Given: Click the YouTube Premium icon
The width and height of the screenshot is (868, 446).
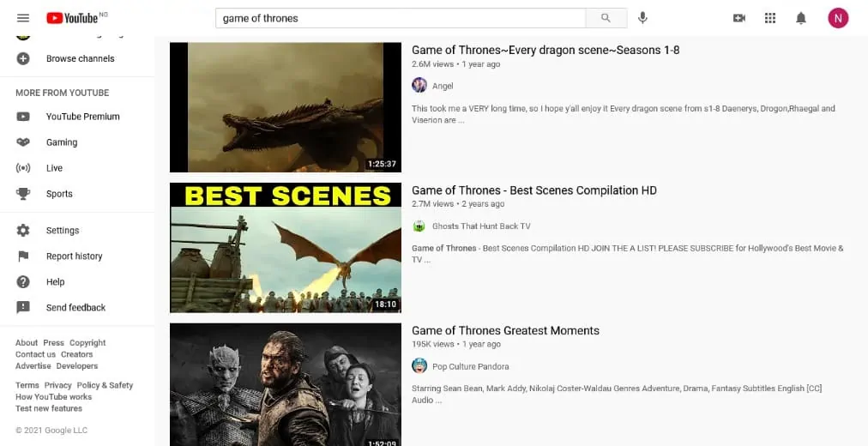Looking at the screenshot, I should click(x=23, y=117).
